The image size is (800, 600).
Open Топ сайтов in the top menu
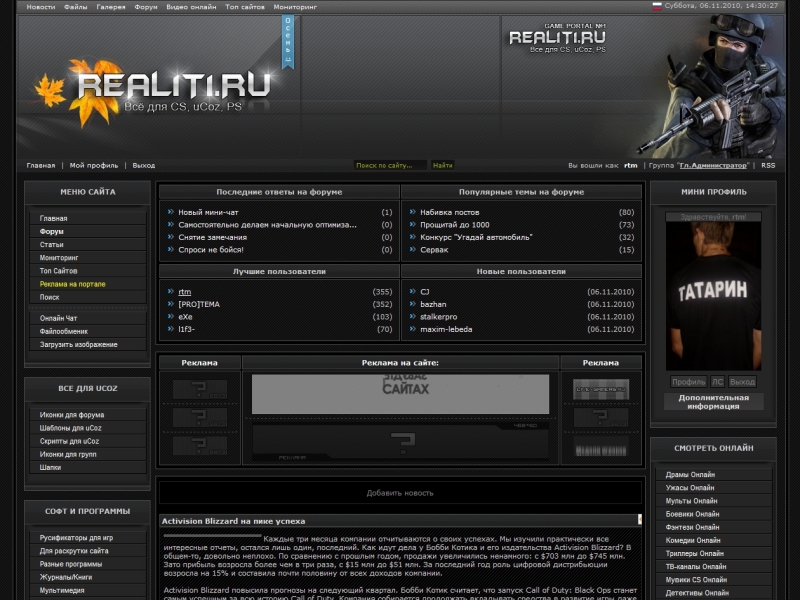tap(245, 7)
